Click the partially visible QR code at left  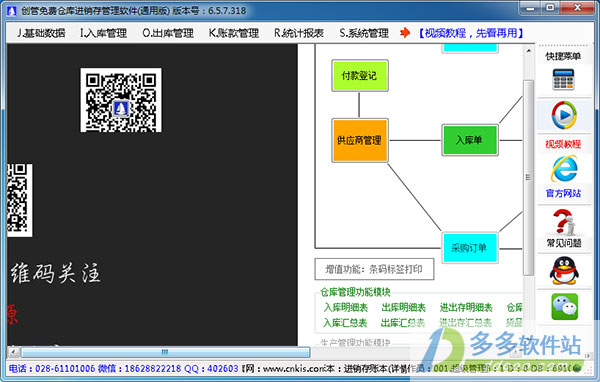(19, 200)
